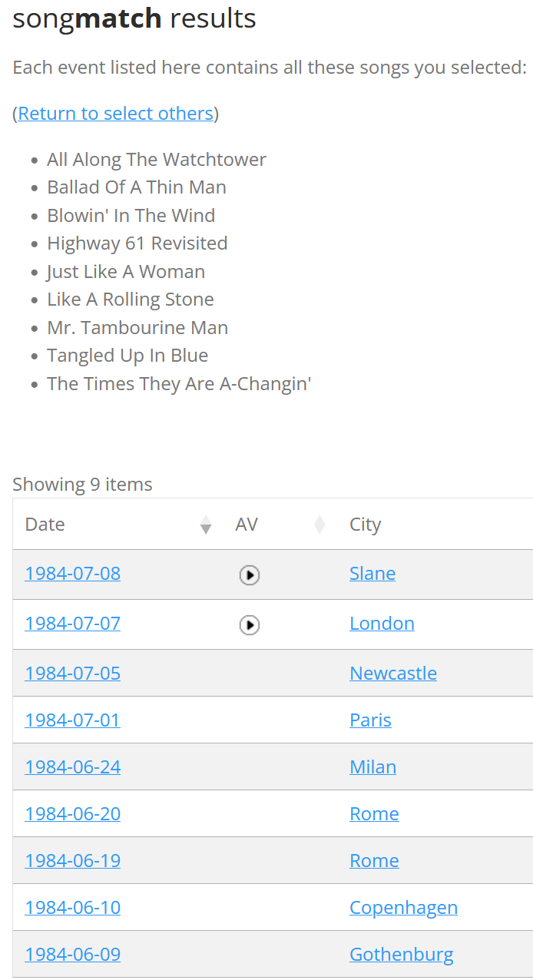Image resolution: width=533 pixels, height=980 pixels.
Task: Play the AV icon for 1984-07-08 Slane
Action: pos(250,574)
